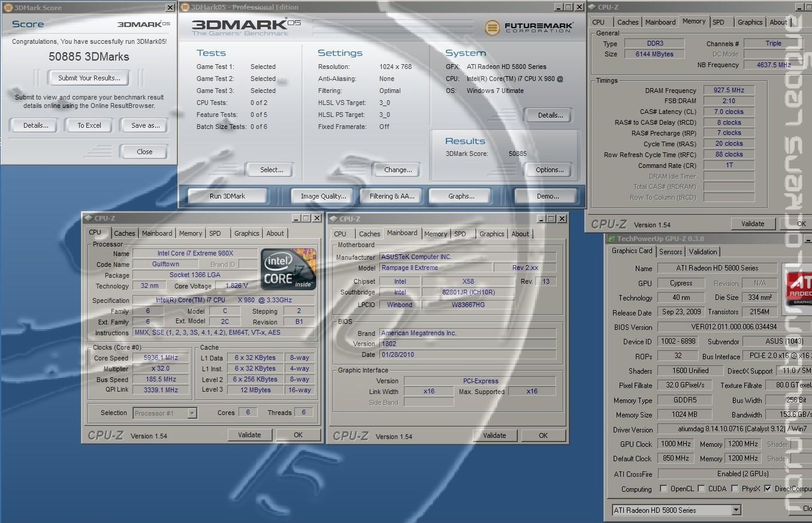Click 3DMark05 Professional title bar icon
The height and width of the screenshot is (523, 812).
pos(185,7)
